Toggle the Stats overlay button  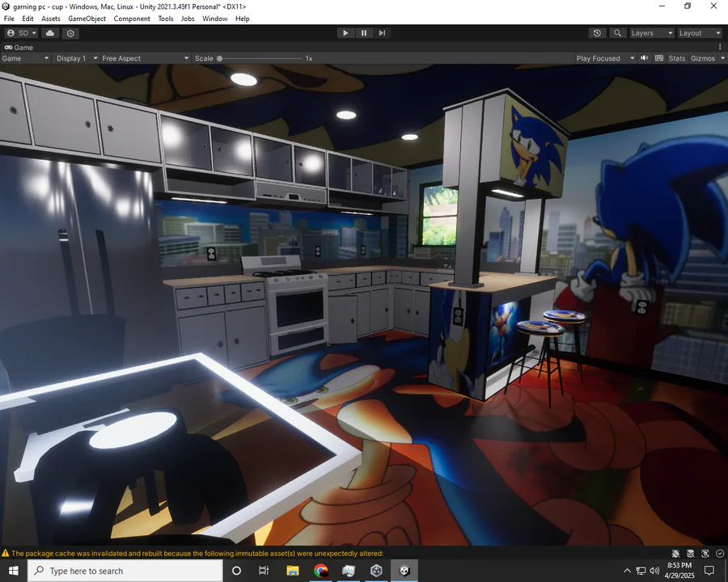click(x=676, y=58)
